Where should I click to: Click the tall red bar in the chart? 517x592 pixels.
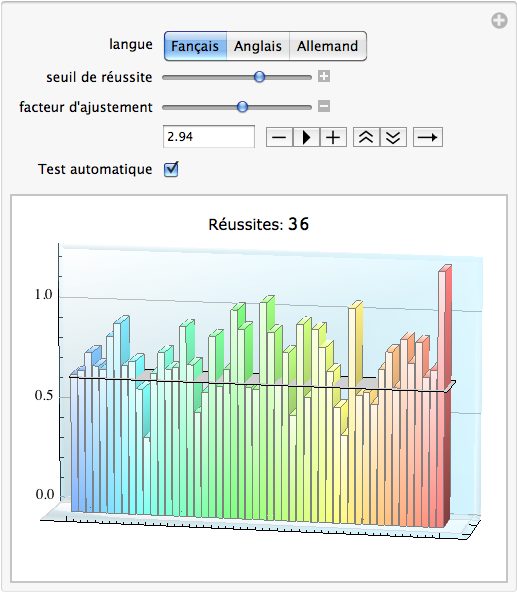444,396
